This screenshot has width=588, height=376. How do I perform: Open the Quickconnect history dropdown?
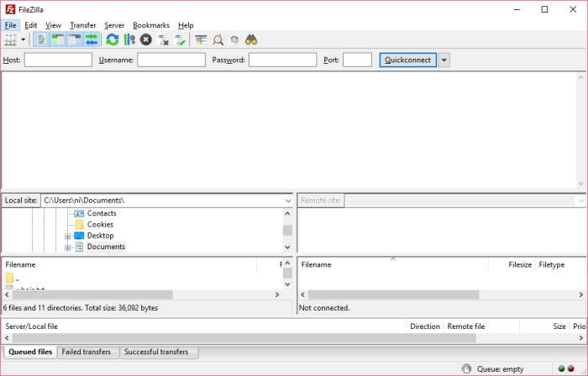pyautogui.click(x=444, y=60)
